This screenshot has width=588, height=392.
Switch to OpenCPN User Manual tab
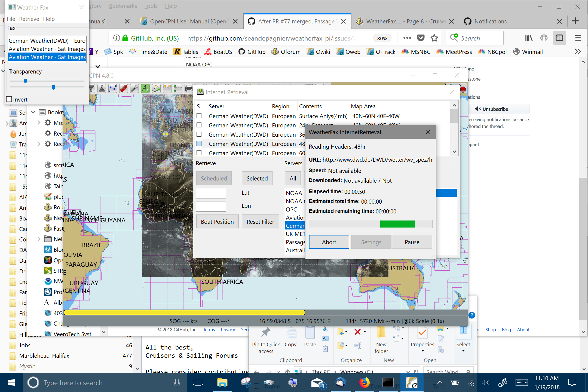[x=189, y=21]
